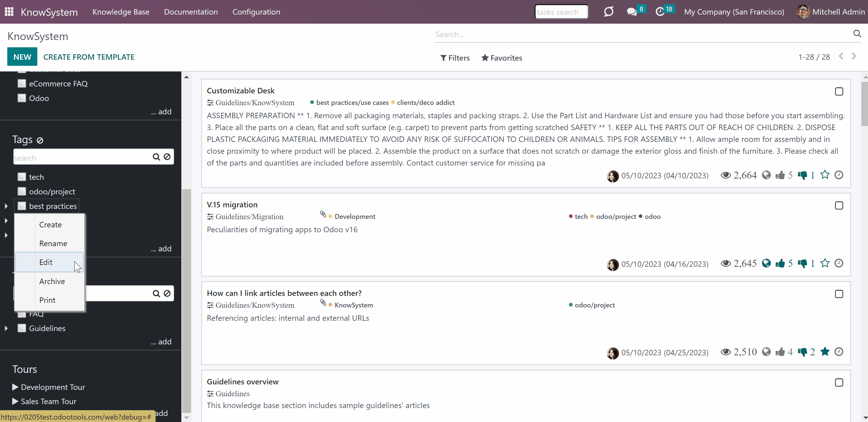Click CREATE FROM TEMPLATE
Screen dimensions: 868x422
89,57
